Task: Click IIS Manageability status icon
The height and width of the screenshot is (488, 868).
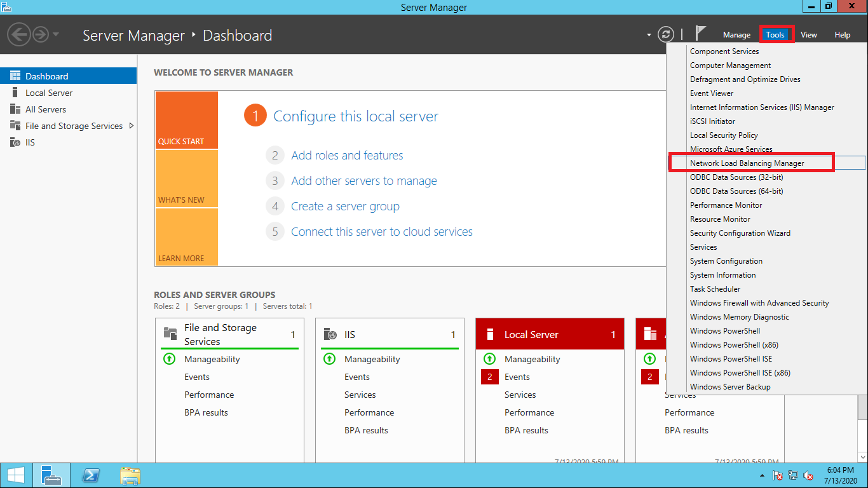Action: [x=329, y=359]
